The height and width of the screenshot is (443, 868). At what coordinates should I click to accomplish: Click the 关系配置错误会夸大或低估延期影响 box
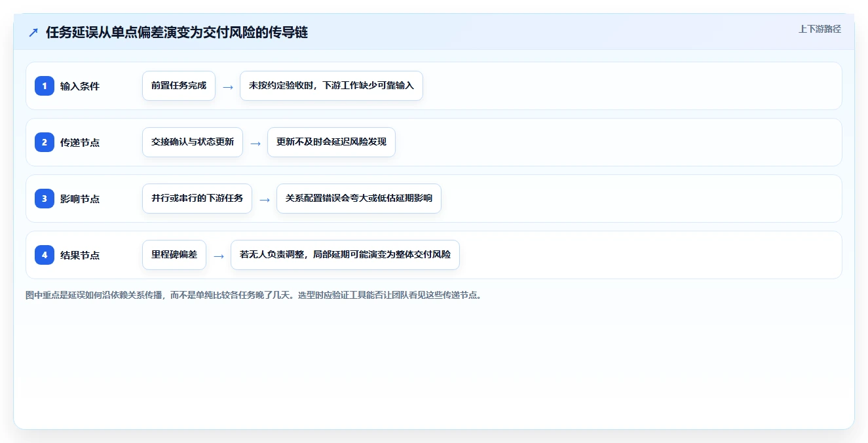[x=359, y=199]
